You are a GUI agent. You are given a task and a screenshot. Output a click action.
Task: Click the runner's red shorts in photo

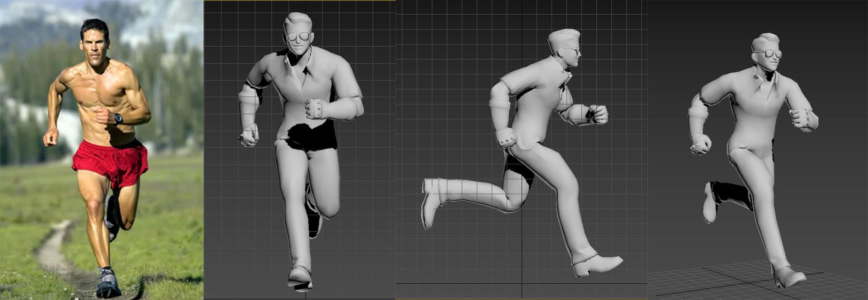(111, 164)
